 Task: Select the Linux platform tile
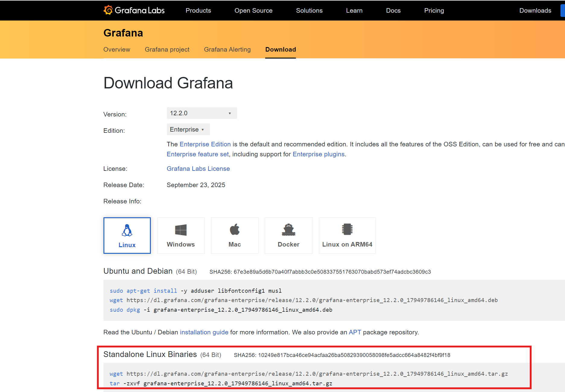127,235
